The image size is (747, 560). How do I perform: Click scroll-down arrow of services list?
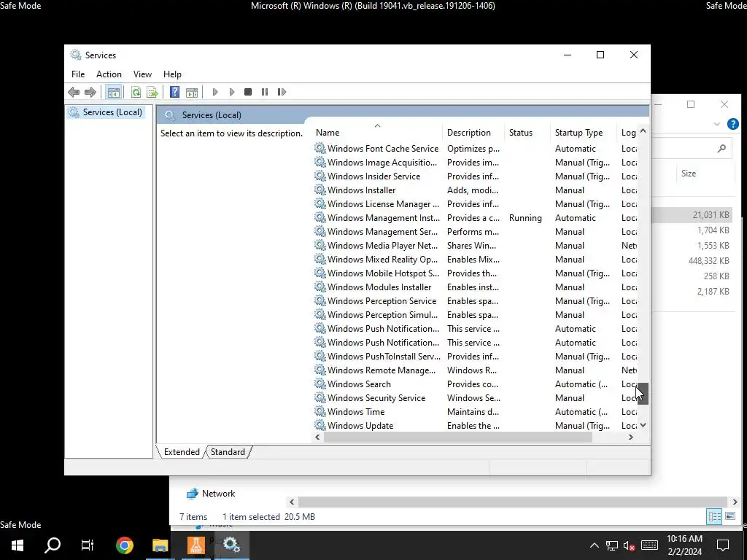click(643, 425)
